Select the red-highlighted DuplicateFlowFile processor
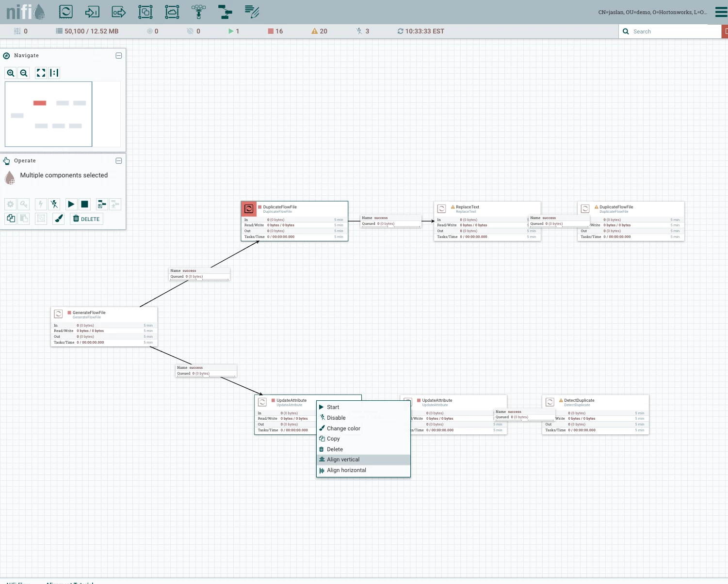Image resolution: width=728 pixels, height=584 pixels. pyautogui.click(x=294, y=221)
